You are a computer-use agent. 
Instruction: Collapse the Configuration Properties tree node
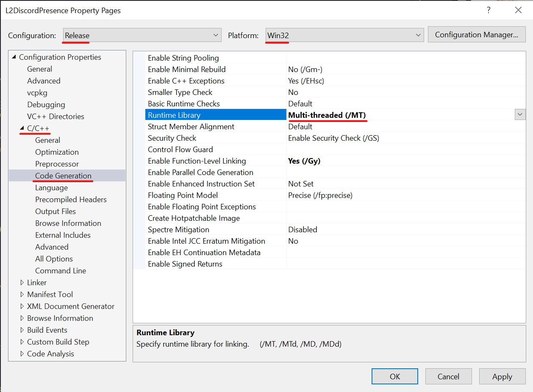point(14,57)
